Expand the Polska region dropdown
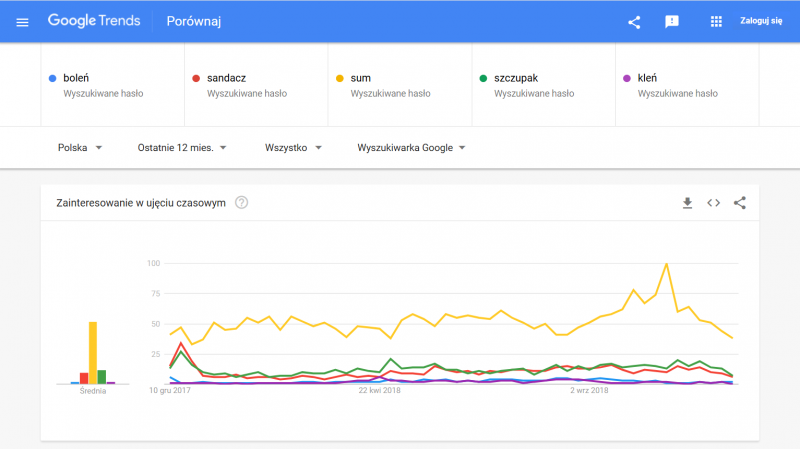This screenshot has width=800, height=449. click(80, 148)
